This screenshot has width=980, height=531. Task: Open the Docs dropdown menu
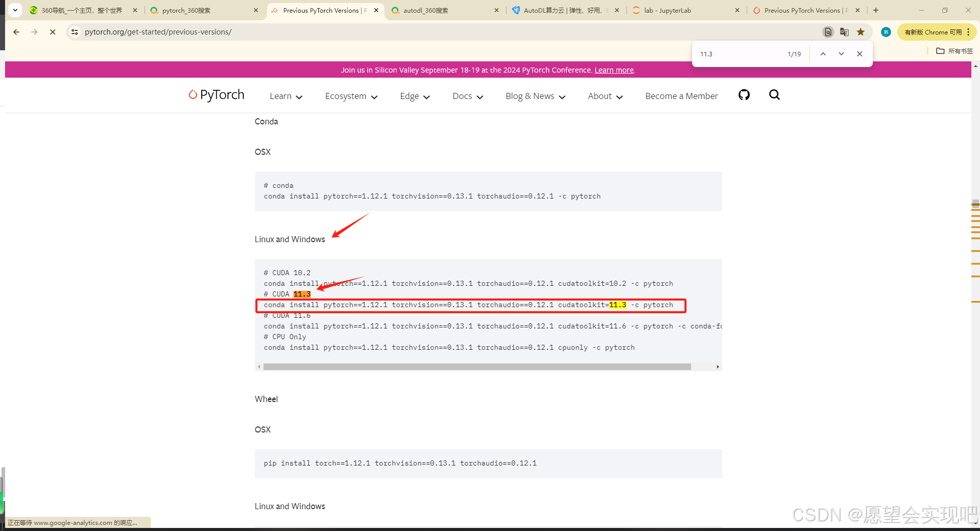coord(467,96)
